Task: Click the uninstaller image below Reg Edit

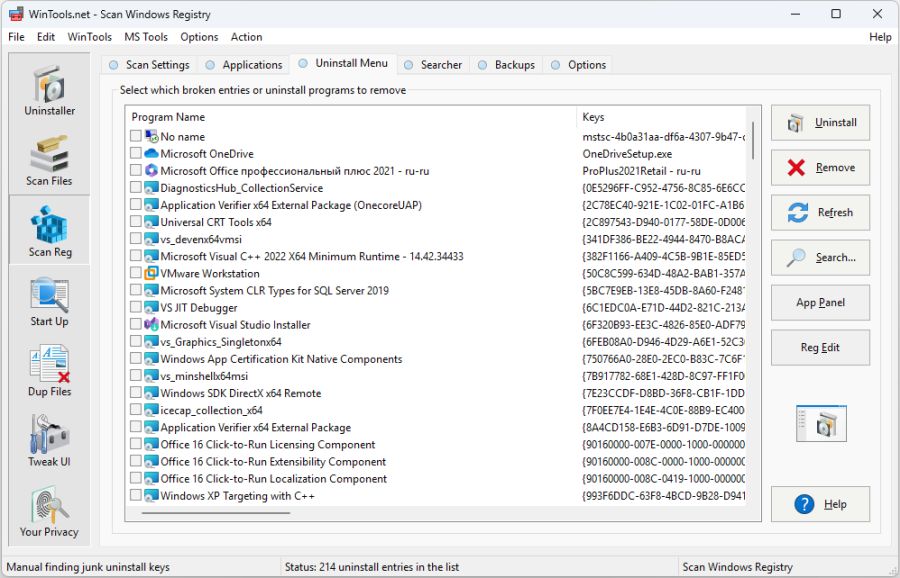Action: click(821, 424)
